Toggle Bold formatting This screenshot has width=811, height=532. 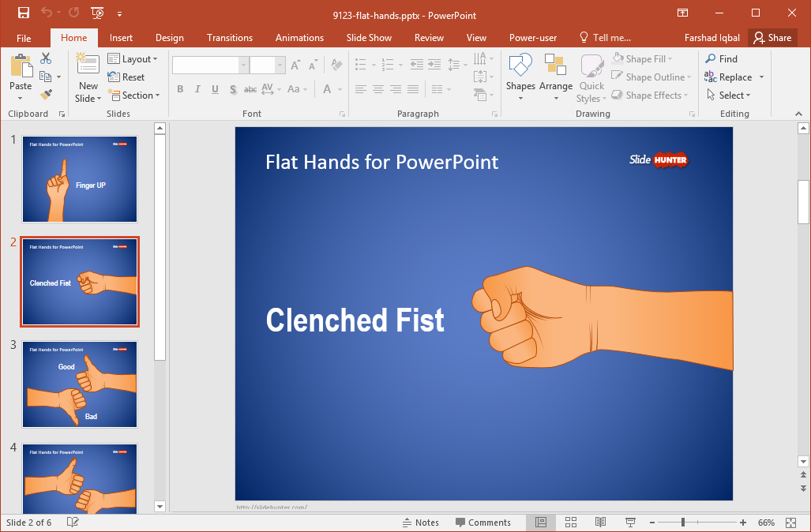(x=180, y=89)
